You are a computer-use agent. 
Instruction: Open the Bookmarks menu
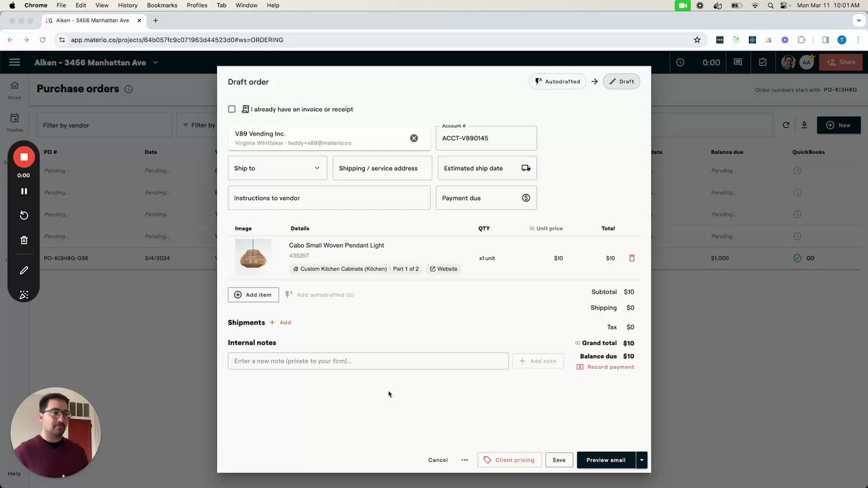click(x=162, y=5)
